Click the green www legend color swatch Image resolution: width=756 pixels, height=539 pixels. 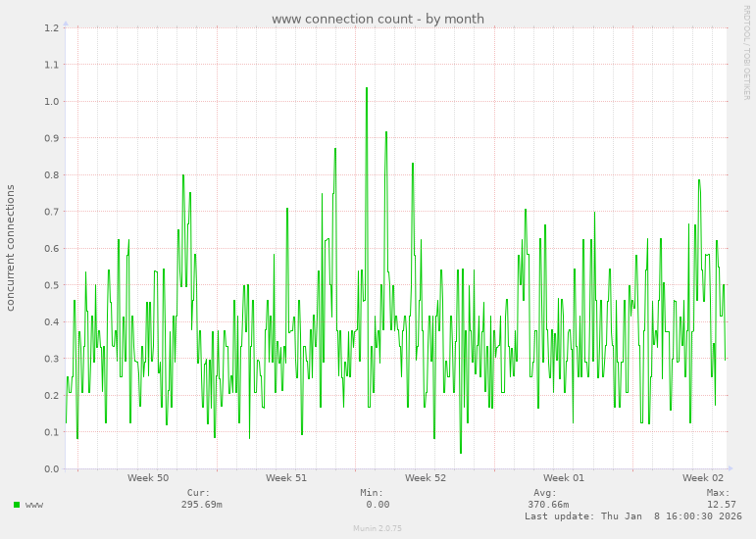[17, 505]
